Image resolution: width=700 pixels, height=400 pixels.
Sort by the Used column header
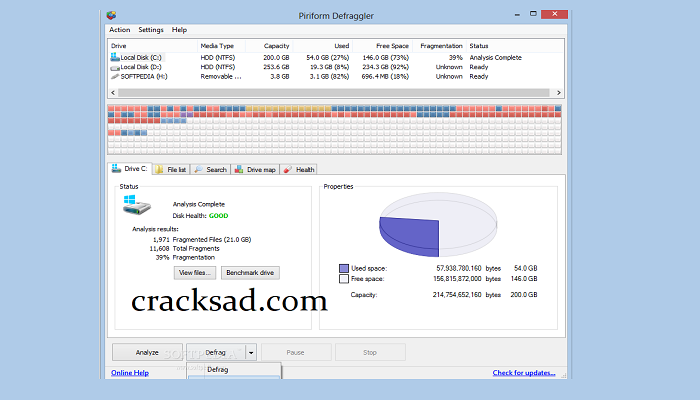tap(322, 46)
